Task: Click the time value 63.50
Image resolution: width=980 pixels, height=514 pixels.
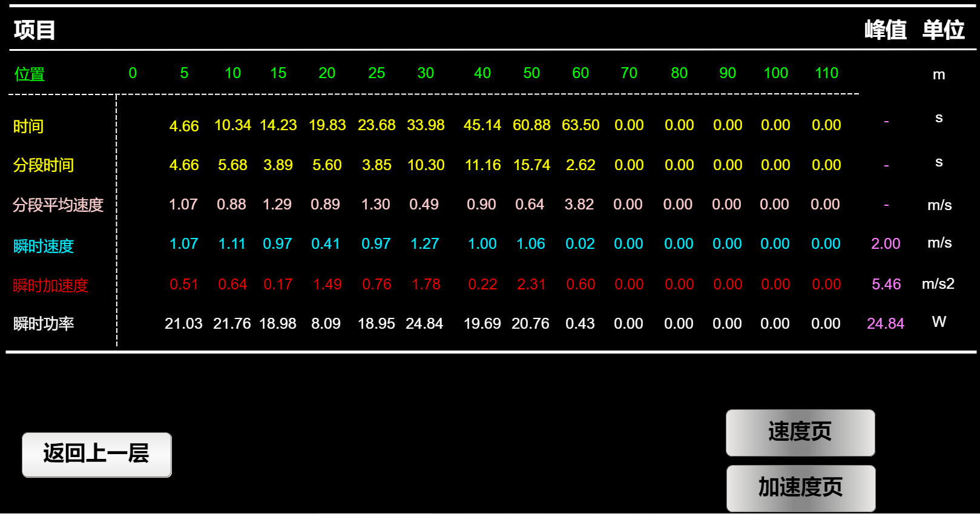Action: (580, 125)
